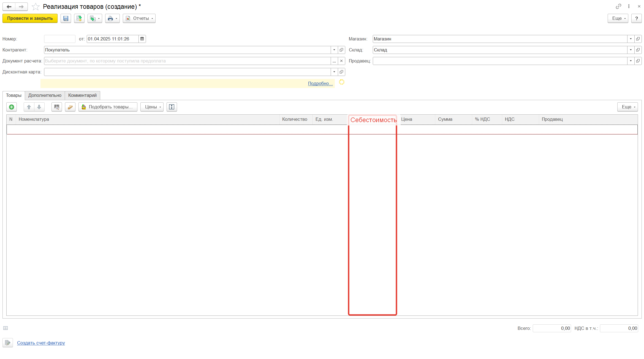
Task: Open the Цены dropdown menu
Action: [x=152, y=107]
